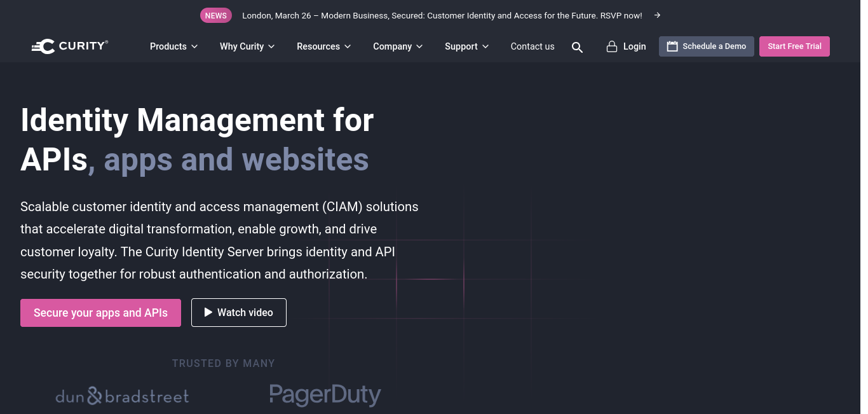Open the Support menu
The width and height of the screenshot is (868, 414).
(467, 46)
